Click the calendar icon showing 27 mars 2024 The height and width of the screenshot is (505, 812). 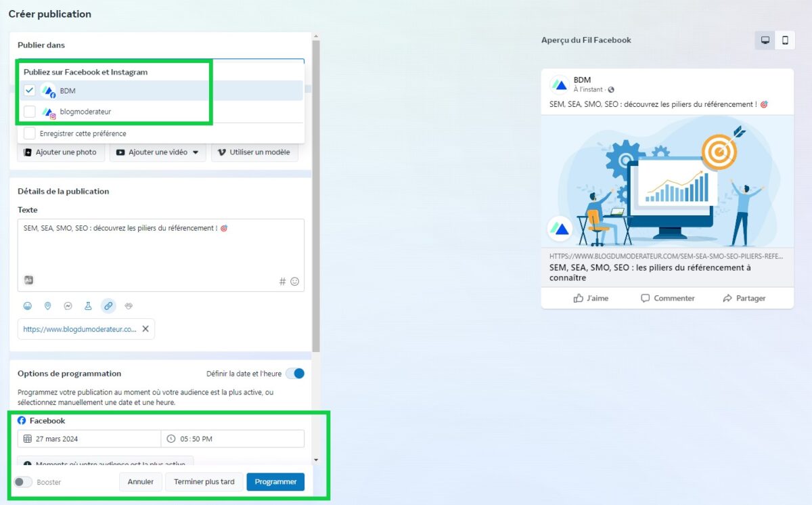point(28,438)
